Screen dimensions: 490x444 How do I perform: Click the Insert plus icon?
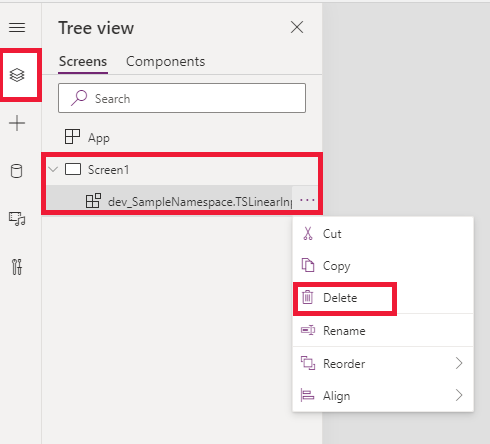point(17,123)
